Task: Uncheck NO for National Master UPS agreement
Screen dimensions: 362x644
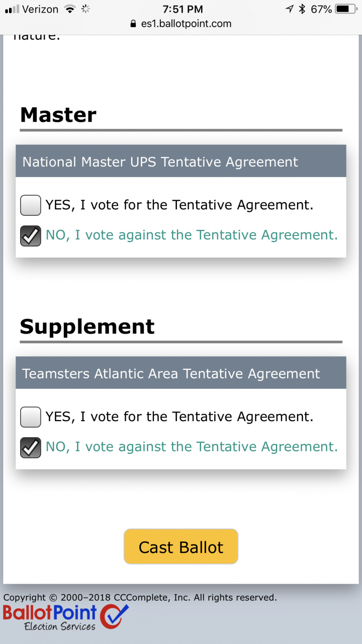Action: click(31, 235)
